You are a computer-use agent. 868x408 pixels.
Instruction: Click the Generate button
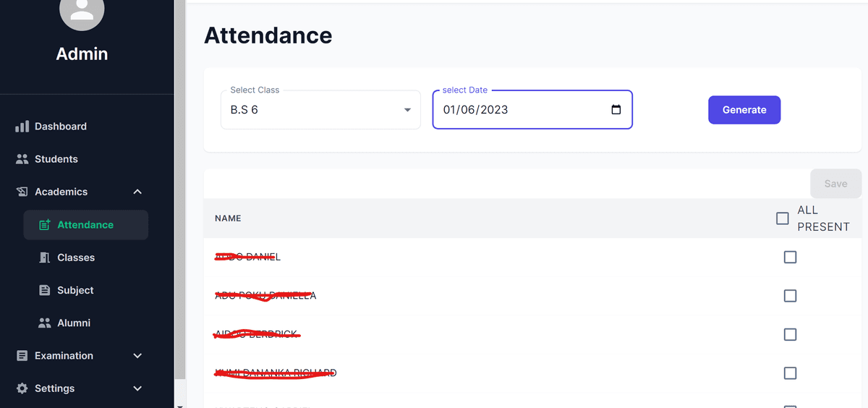tap(744, 110)
